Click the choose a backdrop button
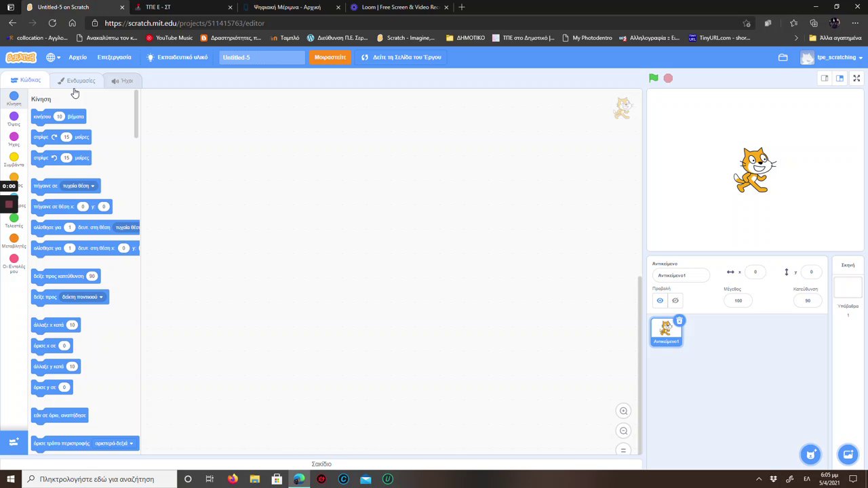The height and width of the screenshot is (488, 868). click(x=847, y=454)
